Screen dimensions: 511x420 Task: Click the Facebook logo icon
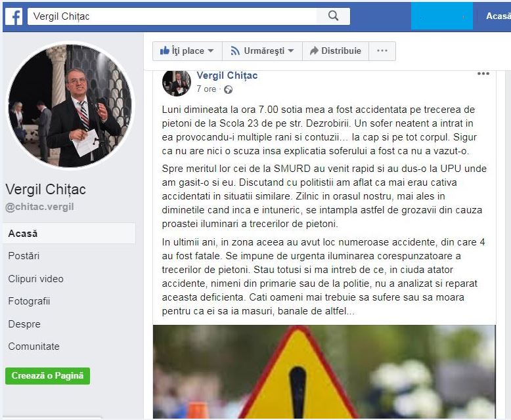click(x=14, y=16)
